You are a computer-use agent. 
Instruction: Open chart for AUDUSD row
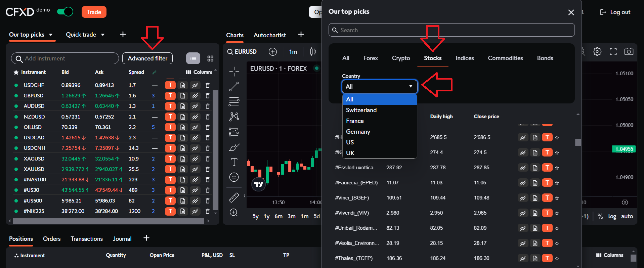tap(195, 106)
